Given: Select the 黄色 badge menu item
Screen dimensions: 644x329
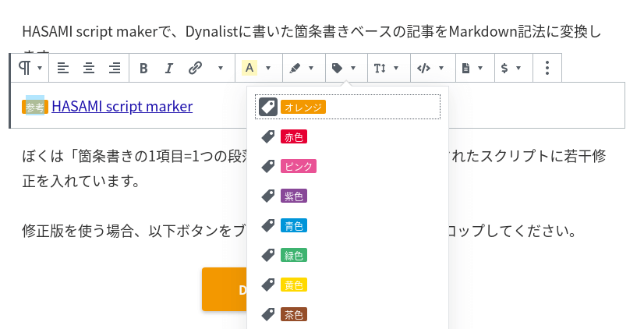Looking at the screenshot, I should [348, 285].
